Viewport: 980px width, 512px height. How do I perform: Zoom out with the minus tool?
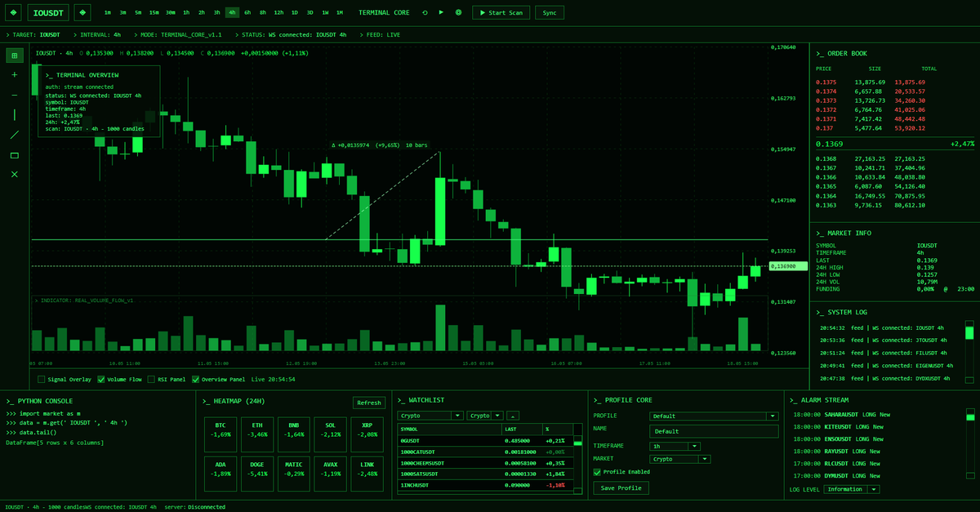(x=15, y=95)
